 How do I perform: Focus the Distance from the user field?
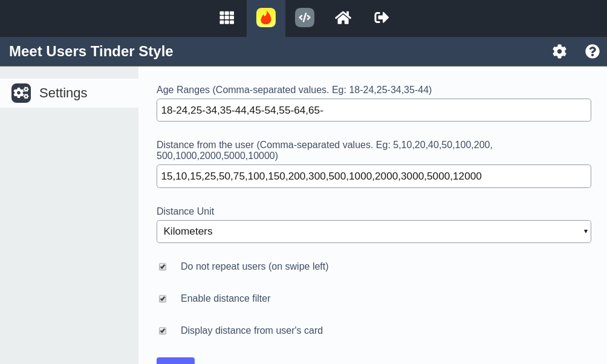click(x=373, y=176)
